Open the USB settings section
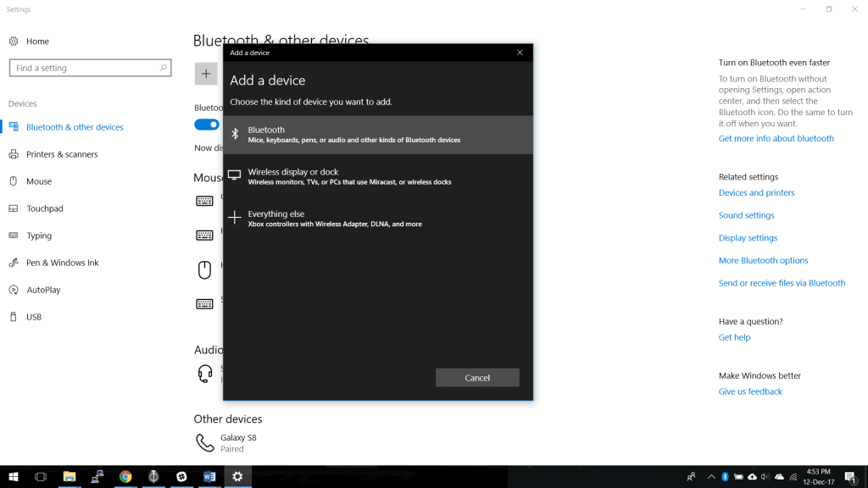868x488 pixels. point(34,317)
